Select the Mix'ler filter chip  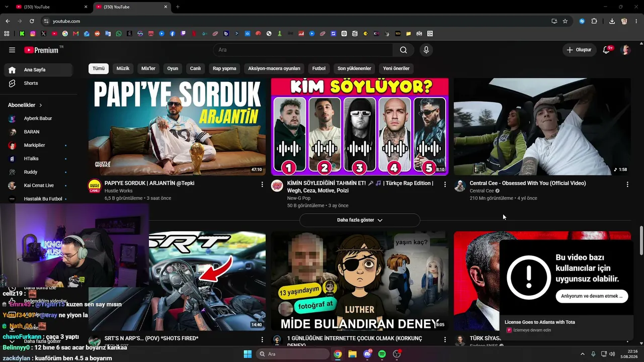tap(148, 68)
